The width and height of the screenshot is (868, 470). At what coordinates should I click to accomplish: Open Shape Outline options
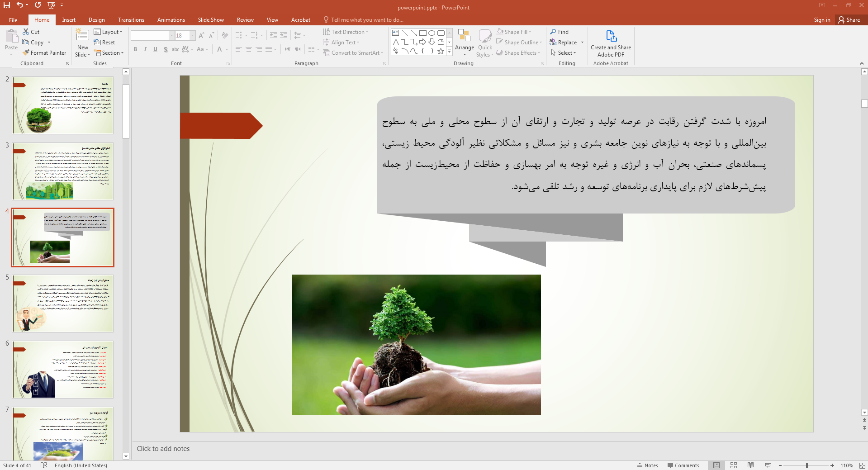point(519,42)
